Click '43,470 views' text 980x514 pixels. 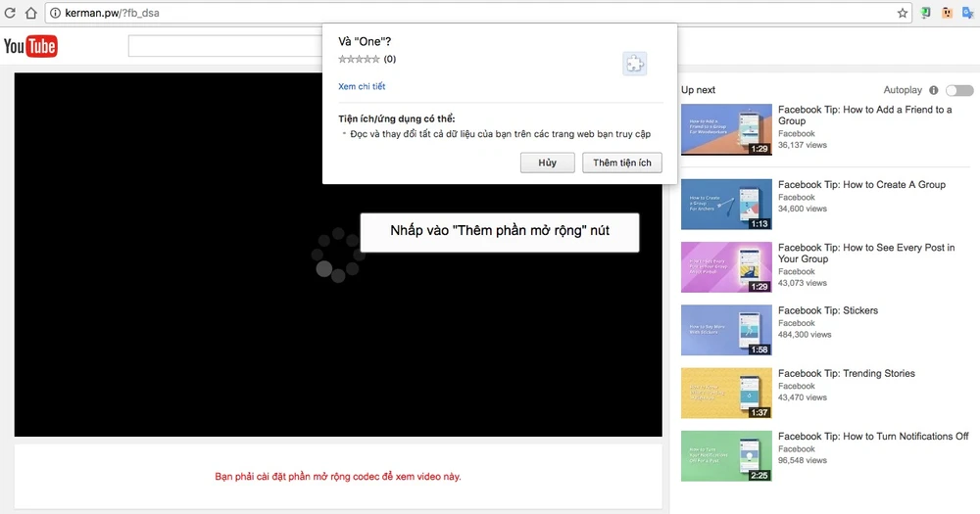pyautogui.click(x=803, y=397)
